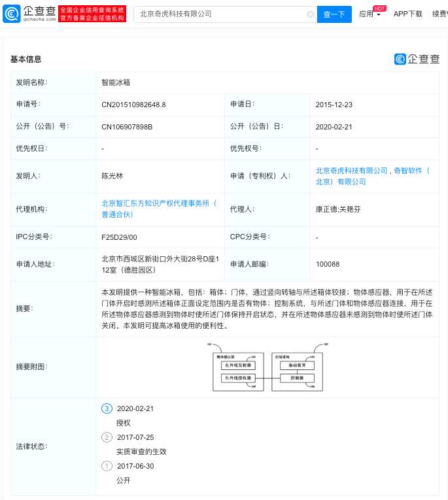
Task: Click the inventor name 陈光林
Action: point(112,176)
